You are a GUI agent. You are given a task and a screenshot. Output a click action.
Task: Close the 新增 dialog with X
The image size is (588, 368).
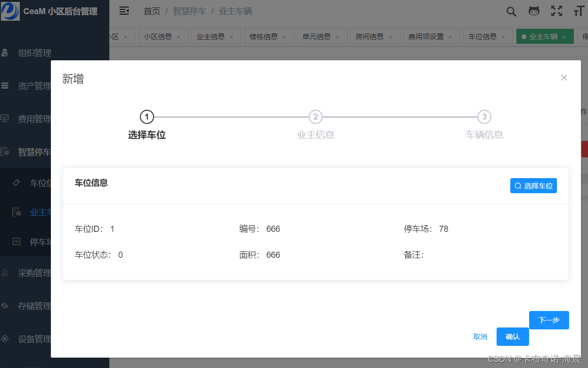pos(564,78)
